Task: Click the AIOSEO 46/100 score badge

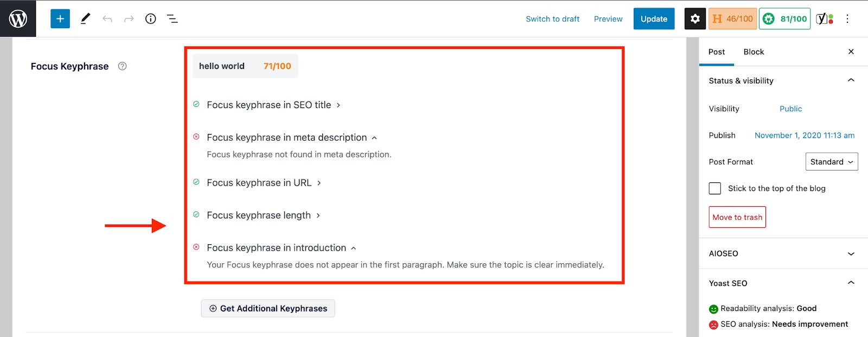Action: point(732,18)
